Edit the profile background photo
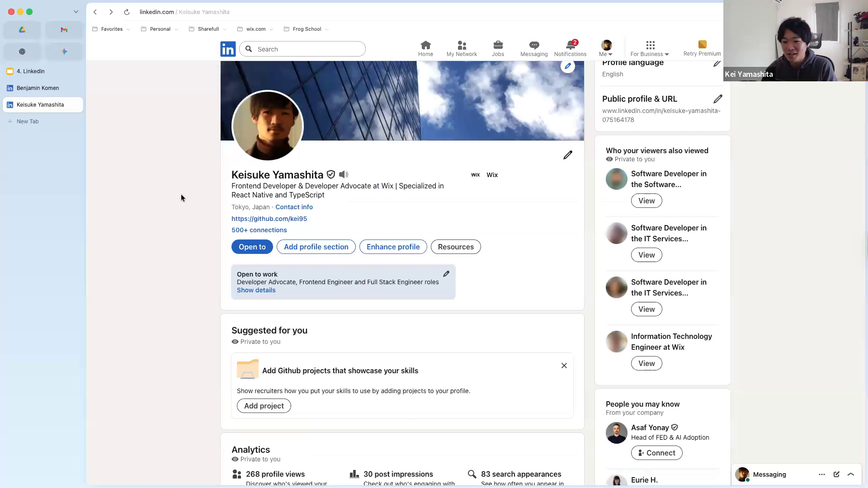Screen dimensions: 868x488 568,66
